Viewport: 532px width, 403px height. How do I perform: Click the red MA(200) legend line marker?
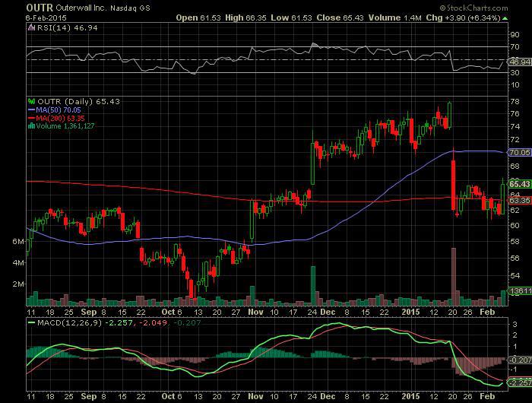[x=32, y=118]
